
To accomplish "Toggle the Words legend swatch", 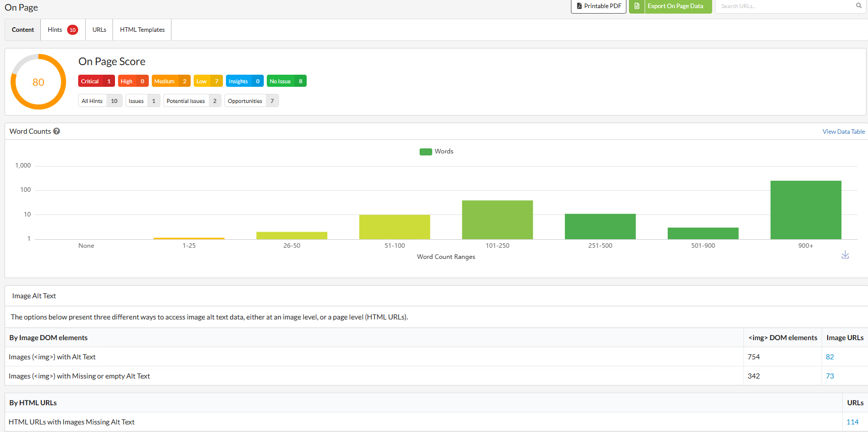I will [x=426, y=151].
